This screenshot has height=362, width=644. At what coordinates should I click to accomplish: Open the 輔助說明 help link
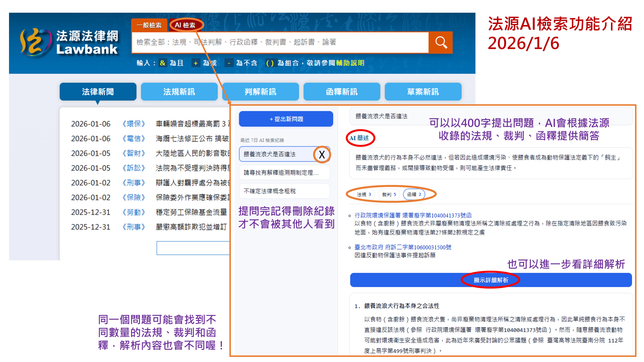[x=350, y=63]
